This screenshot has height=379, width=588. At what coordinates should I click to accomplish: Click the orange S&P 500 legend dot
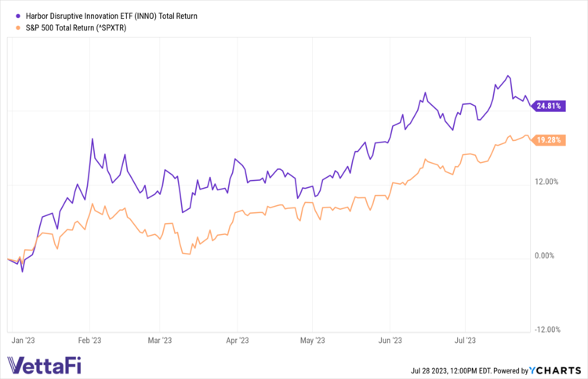(9, 28)
